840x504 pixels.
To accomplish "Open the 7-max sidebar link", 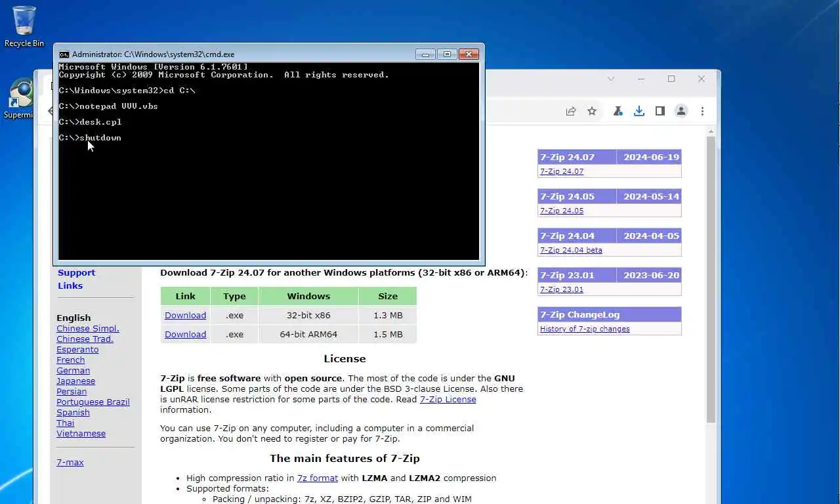I will tap(70, 462).
